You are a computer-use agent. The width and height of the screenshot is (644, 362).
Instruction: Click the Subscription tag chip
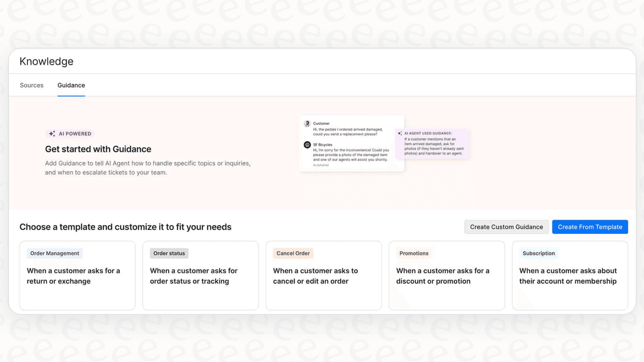539,253
